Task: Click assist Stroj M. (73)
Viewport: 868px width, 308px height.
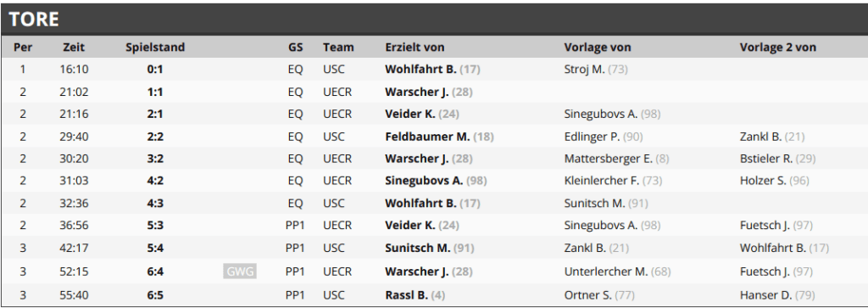Action: pyautogui.click(x=596, y=70)
